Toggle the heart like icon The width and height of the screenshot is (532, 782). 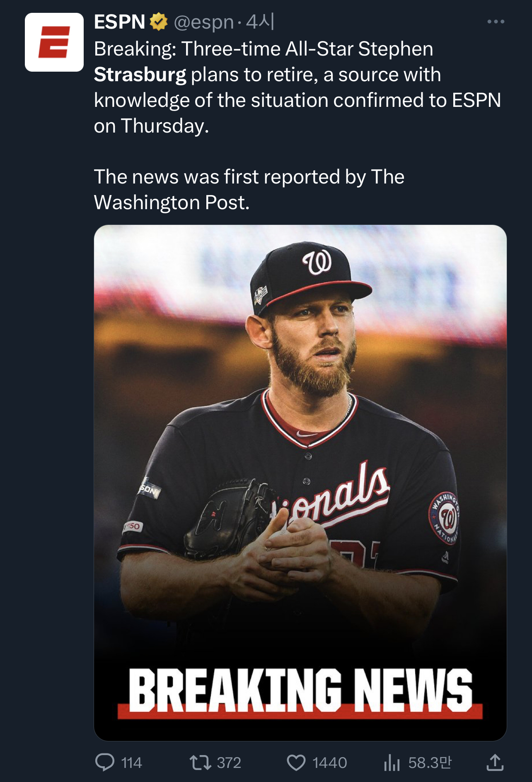coord(296,762)
